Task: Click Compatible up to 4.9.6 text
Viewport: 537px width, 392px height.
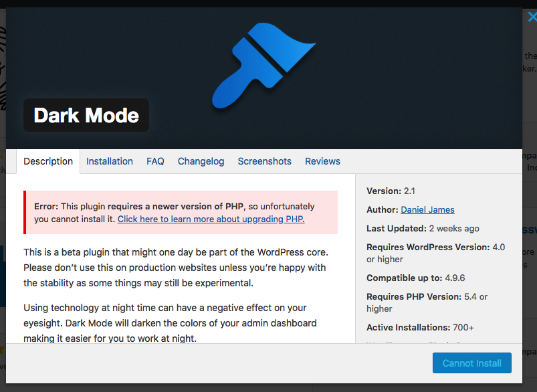Action: coord(416,278)
